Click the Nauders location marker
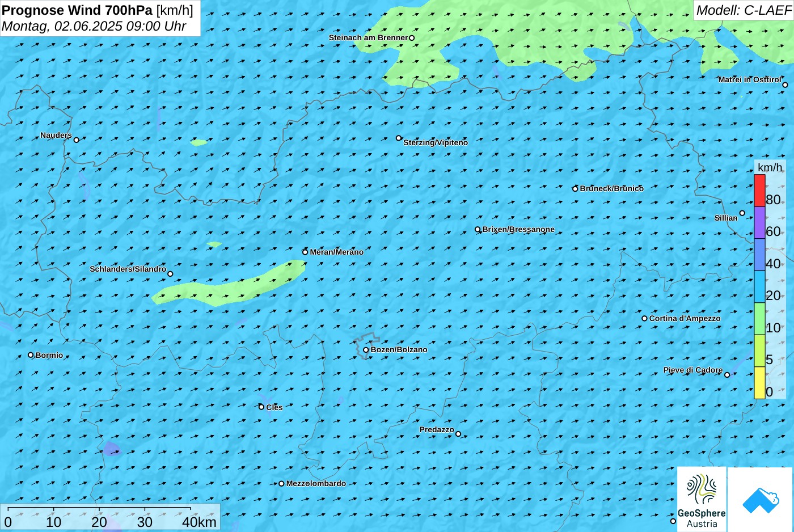Viewport: 794px width, 532px height. coord(77,140)
